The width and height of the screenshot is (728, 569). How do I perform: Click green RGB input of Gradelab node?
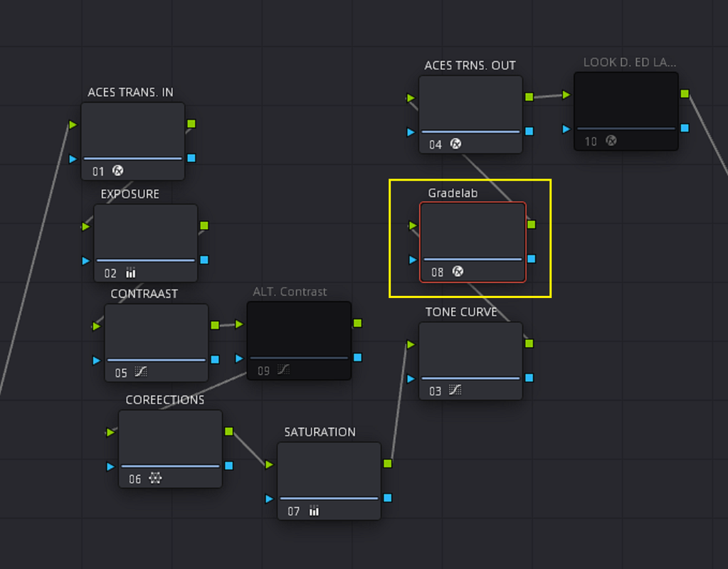point(412,225)
